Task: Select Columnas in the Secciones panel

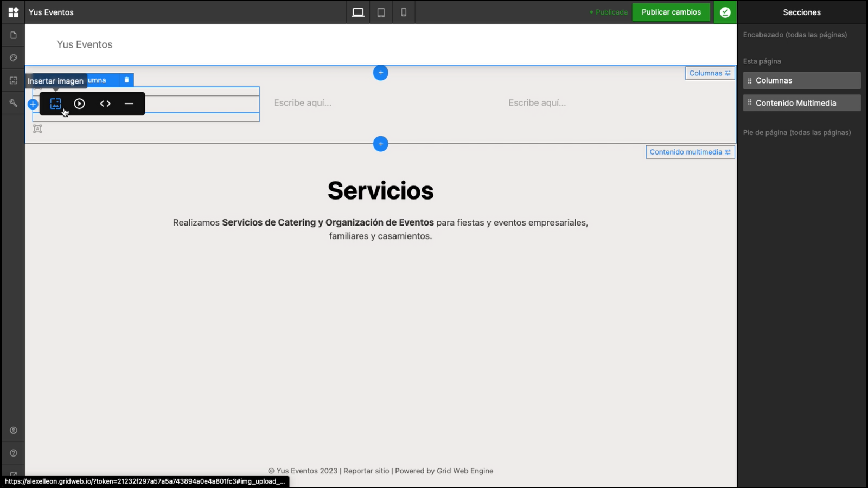Action: (802, 80)
